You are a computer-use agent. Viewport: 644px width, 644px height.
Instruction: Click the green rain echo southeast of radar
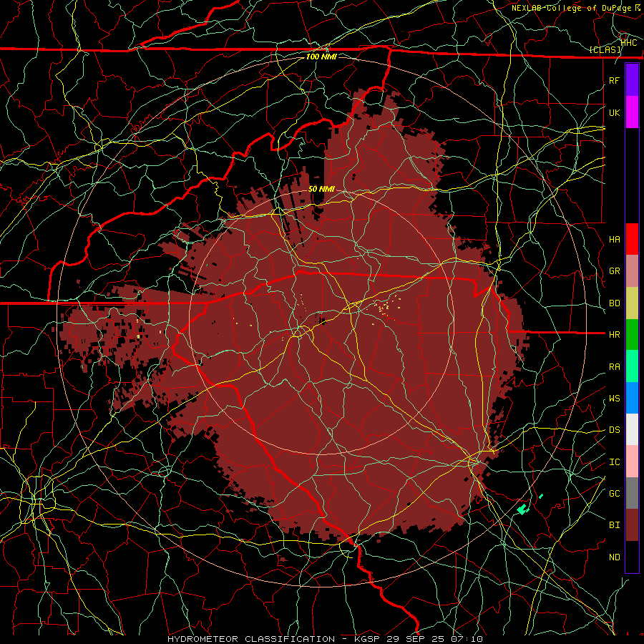pos(523,509)
